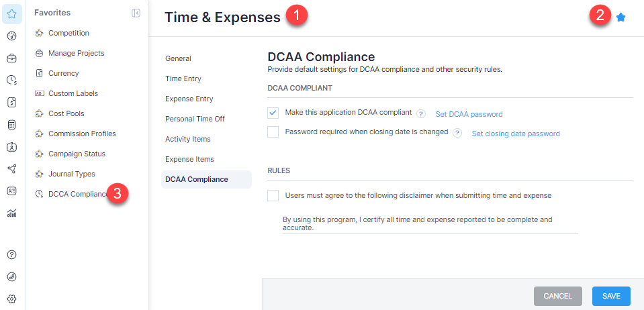The height and width of the screenshot is (310, 644).
Task: Open the Settings gear icon
Action: (x=12, y=299)
